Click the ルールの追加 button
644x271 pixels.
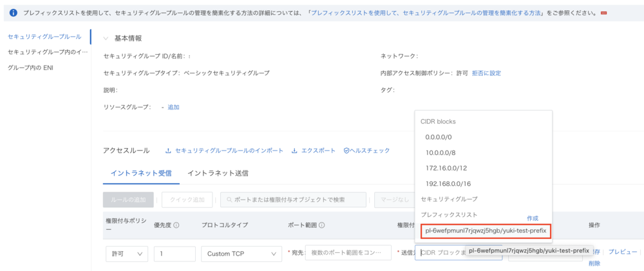pyautogui.click(x=128, y=200)
